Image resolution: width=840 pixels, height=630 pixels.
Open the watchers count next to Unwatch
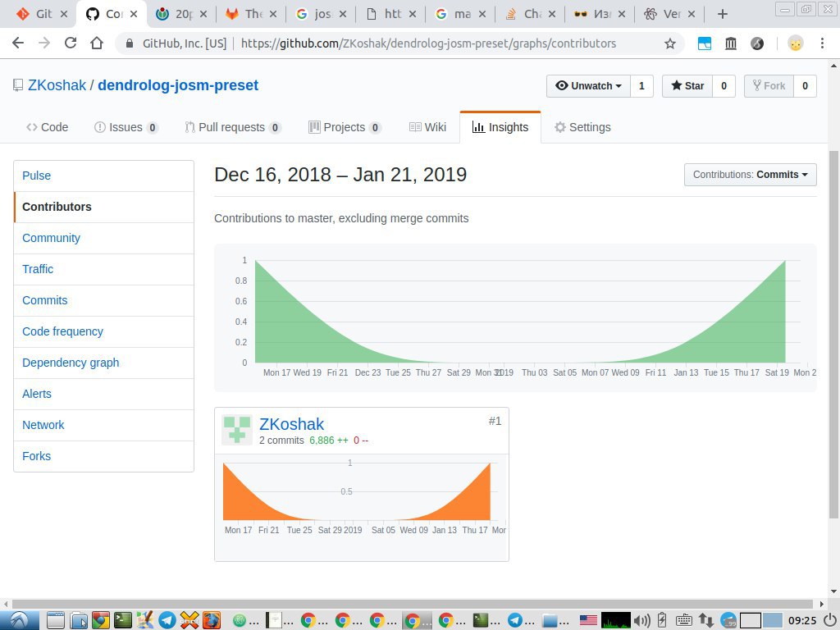coord(641,85)
